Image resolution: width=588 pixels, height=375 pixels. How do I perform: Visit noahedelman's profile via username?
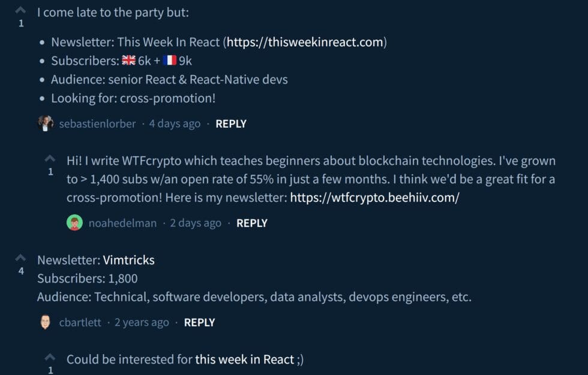122,223
